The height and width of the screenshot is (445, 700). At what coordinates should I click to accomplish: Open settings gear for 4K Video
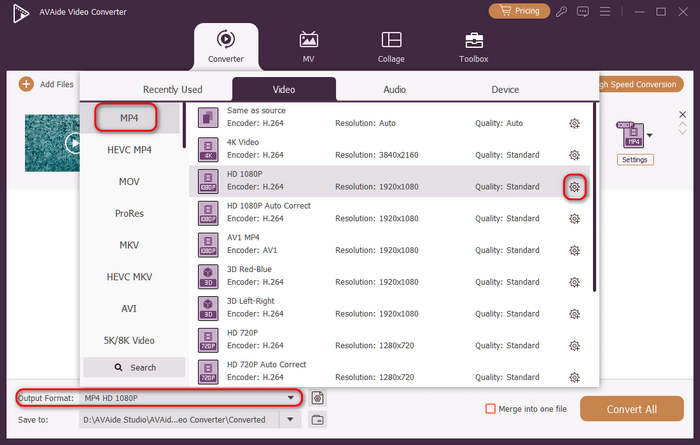coord(575,155)
